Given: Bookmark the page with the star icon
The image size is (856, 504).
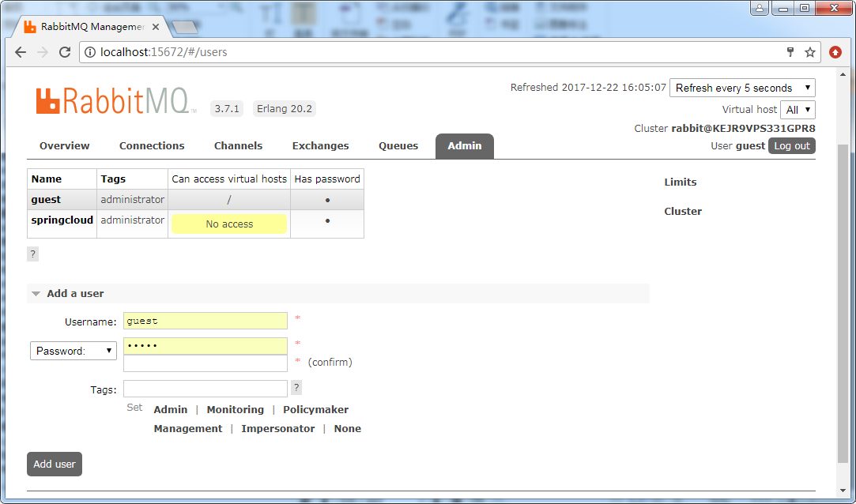Looking at the screenshot, I should tap(810, 52).
